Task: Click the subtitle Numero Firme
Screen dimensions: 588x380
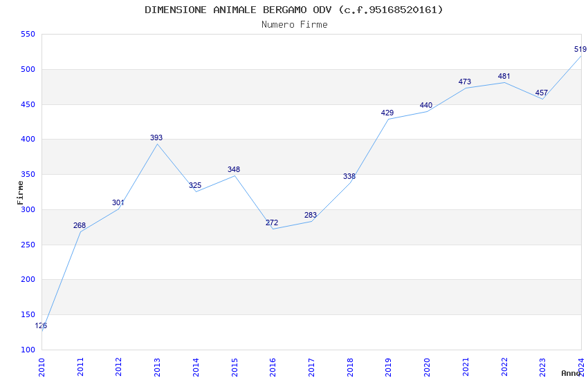Action: (x=295, y=25)
